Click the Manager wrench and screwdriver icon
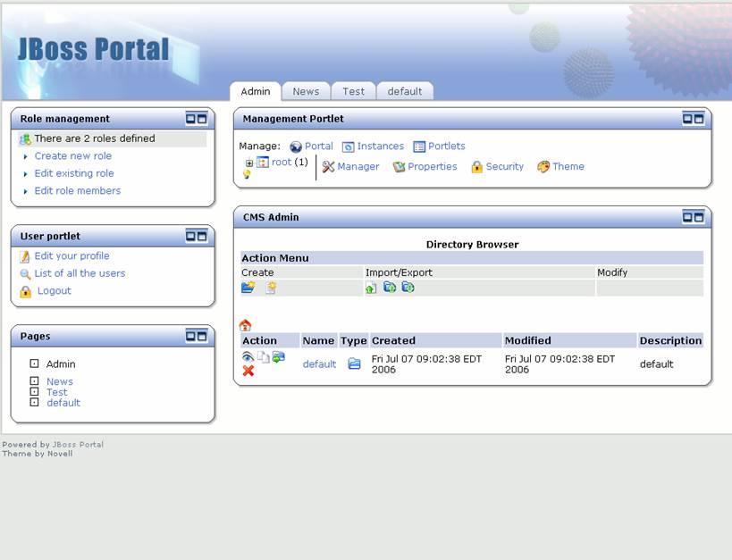This screenshot has width=732, height=560. (328, 167)
